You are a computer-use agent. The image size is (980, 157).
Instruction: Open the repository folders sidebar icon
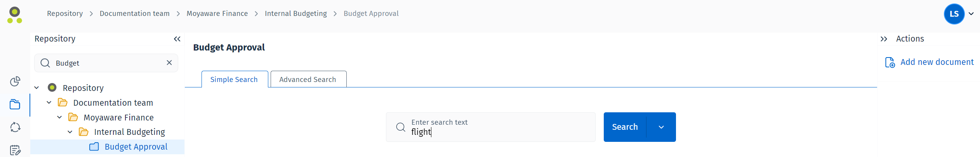(x=15, y=105)
